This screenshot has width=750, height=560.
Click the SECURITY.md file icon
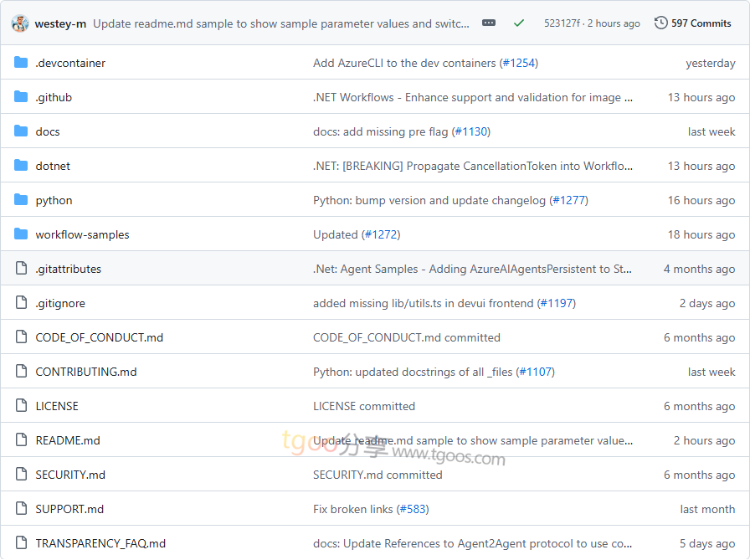click(21, 475)
